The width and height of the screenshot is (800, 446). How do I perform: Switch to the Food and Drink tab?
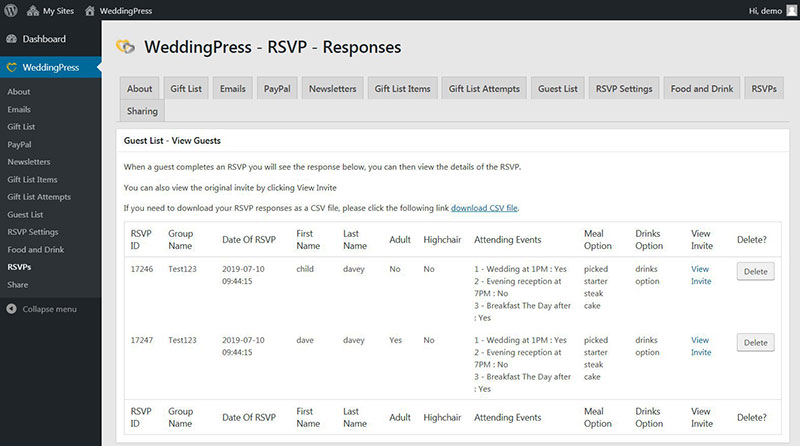coord(702,88)
